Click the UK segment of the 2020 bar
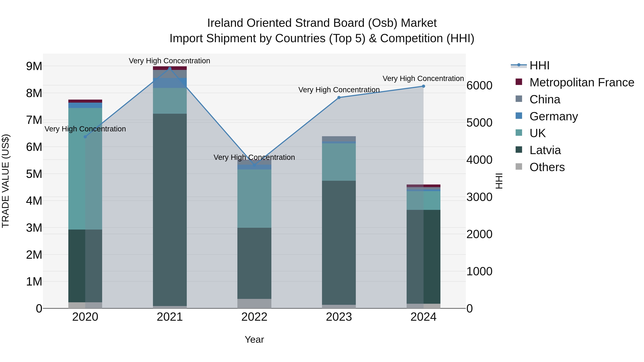Screen dimensions: 644x362 [85, 169]
